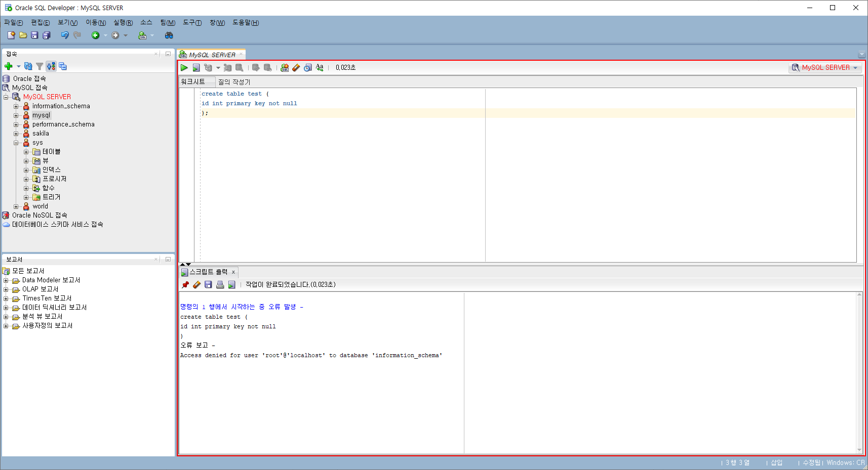Close the MySQL SERVER worksheet tab
This screenshot has height=470, width=868.
click(x=241, y=54)
